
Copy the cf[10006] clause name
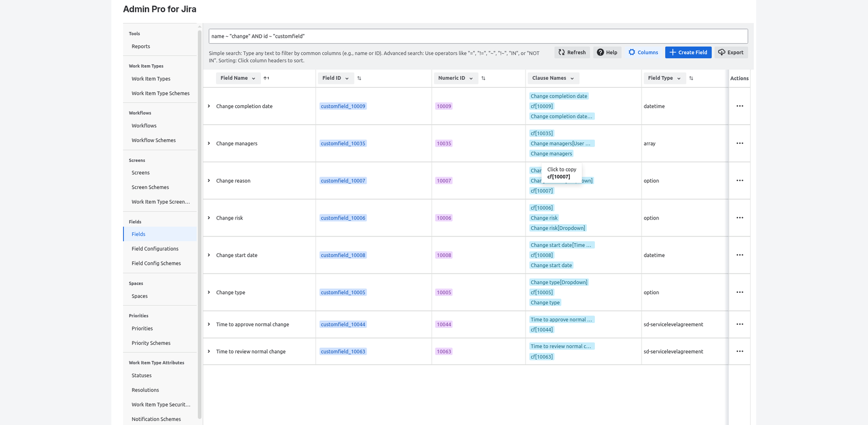coord(542,208)
